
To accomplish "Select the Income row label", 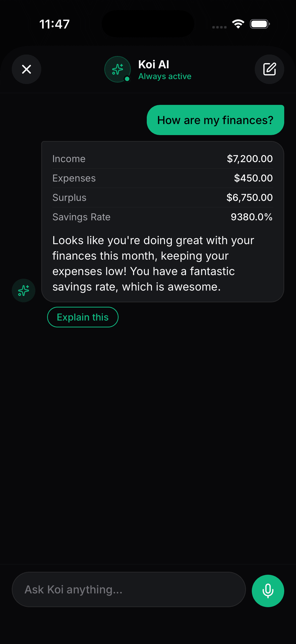I will (69, 159).
